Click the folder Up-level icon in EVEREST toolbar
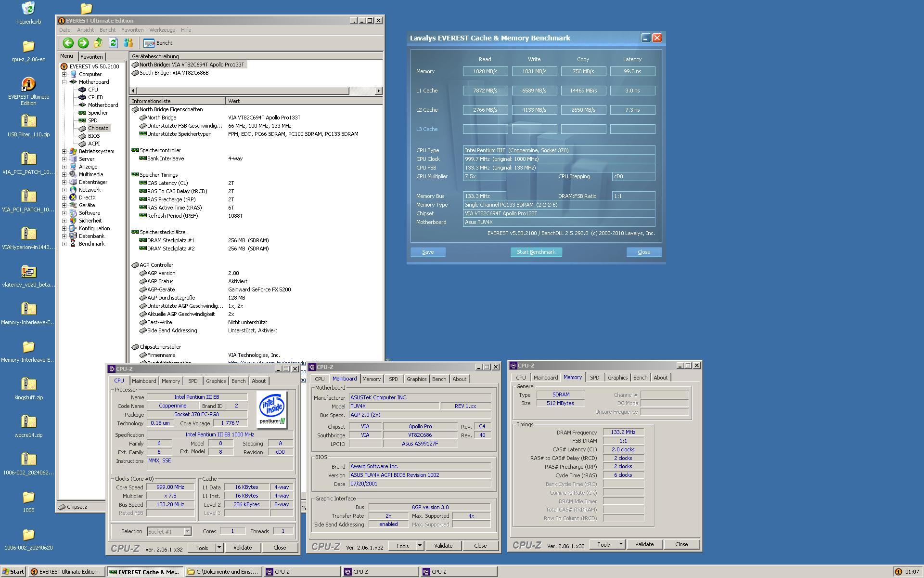The height and width of the screenshot is (578, 924). (98, 43)
